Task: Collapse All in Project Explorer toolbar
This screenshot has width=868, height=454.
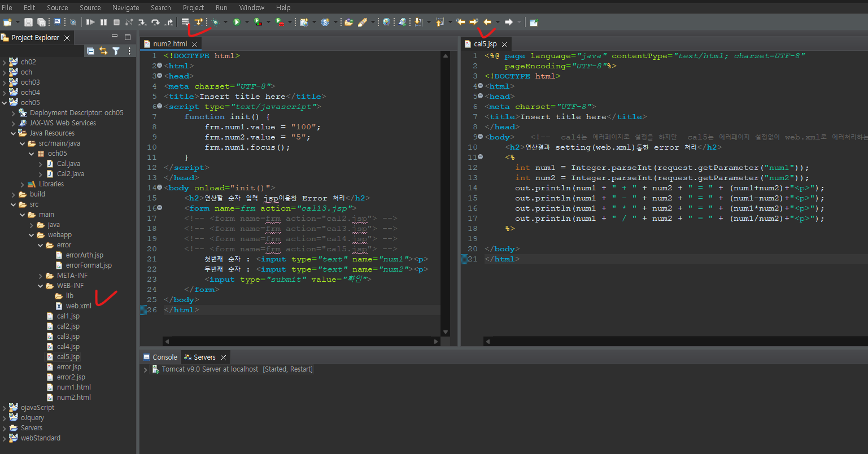Action: [90, 50]
